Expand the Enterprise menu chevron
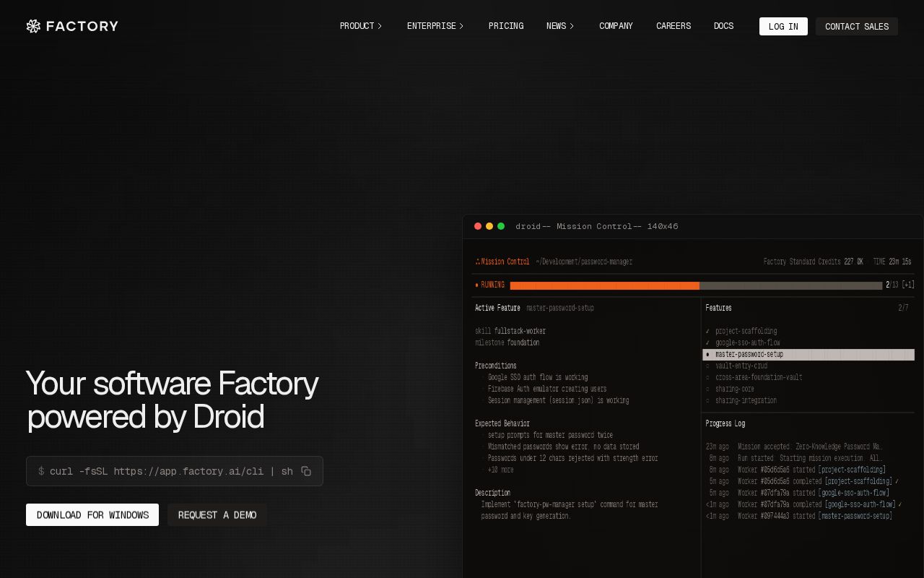Screen dimensions: 924x578 pyautogui.click(x=461, y=26)
